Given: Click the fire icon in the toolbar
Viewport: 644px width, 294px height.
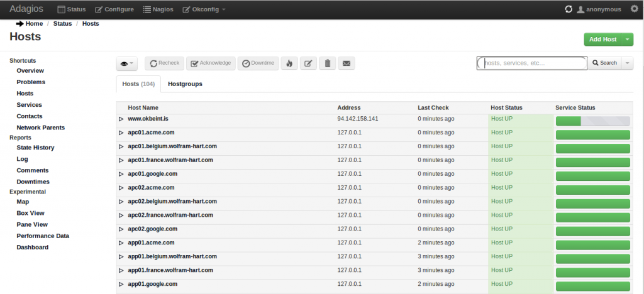Looking at the screenshot, I should [x=289, y=63].
